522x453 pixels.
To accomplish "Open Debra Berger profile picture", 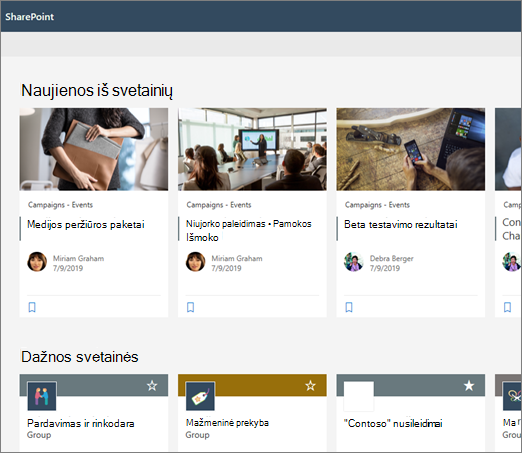I will (354, 262).
